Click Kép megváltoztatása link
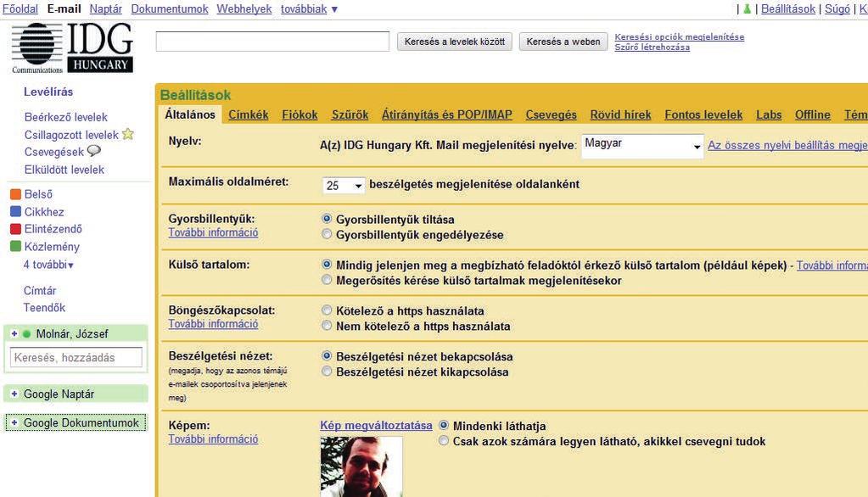The image size is (868, 497). click(376, 425)
